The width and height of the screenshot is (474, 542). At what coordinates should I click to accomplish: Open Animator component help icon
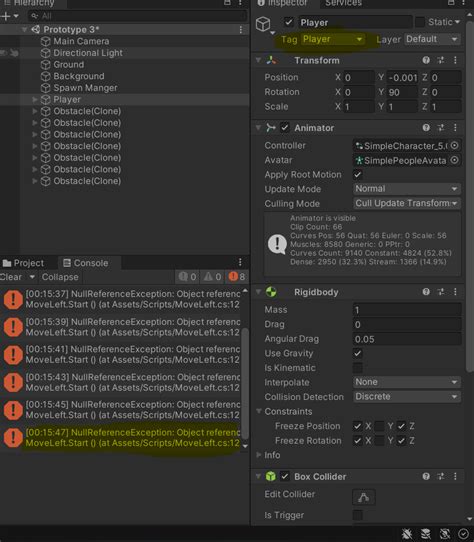[x=426, y=128]
